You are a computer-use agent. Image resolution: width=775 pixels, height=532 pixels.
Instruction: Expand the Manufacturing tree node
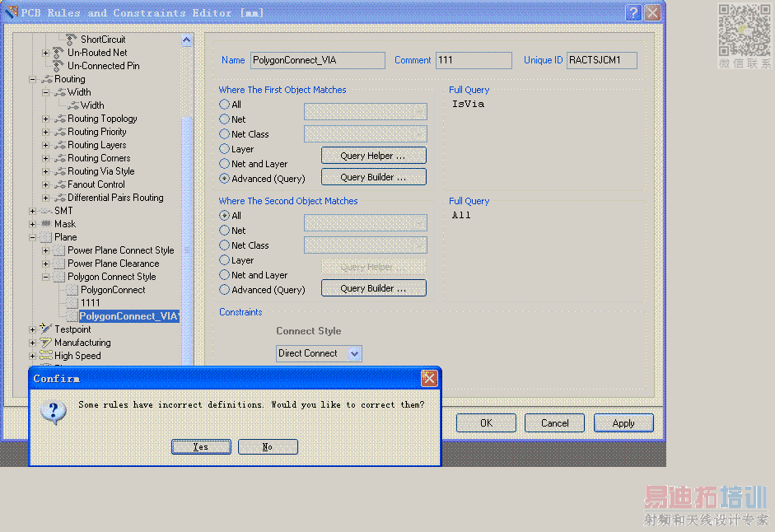pyautogui.click(x=33, y=342)
